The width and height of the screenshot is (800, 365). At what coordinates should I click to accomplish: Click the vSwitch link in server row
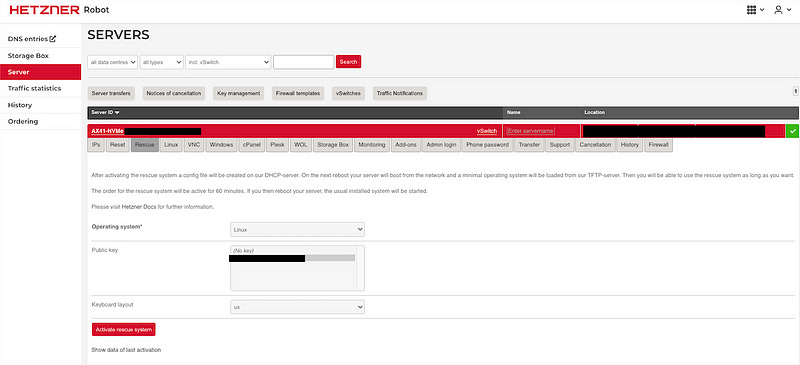(487, 131)
